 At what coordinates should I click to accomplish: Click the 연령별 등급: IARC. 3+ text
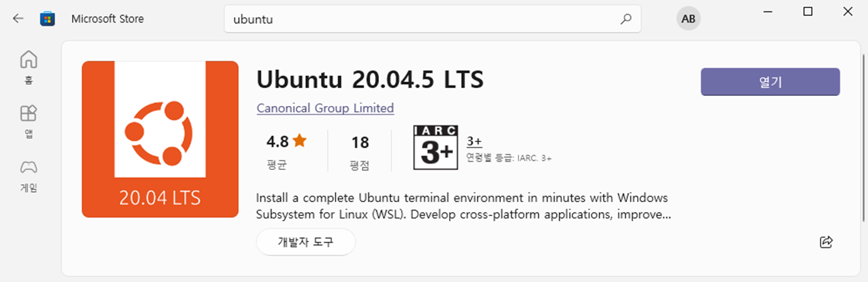(509, 158)
